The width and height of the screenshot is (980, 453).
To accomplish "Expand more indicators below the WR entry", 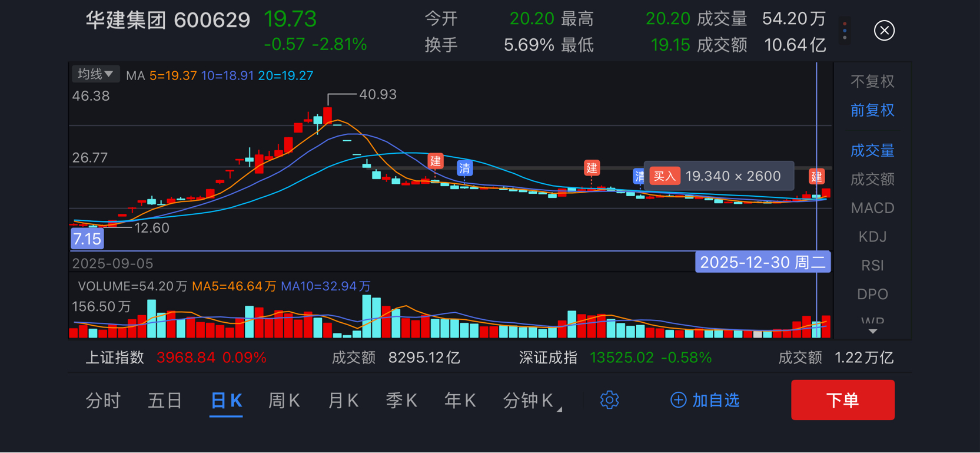I will tap(872, 332).
